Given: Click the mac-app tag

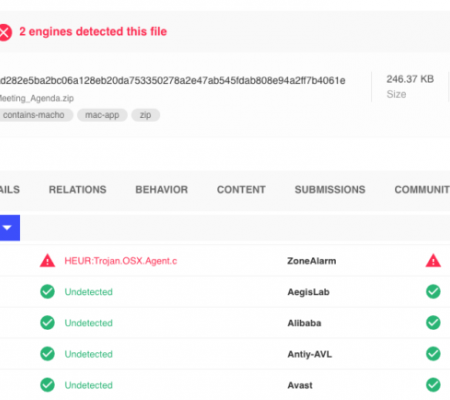Looking at the screenshot, I should point(102,115).
